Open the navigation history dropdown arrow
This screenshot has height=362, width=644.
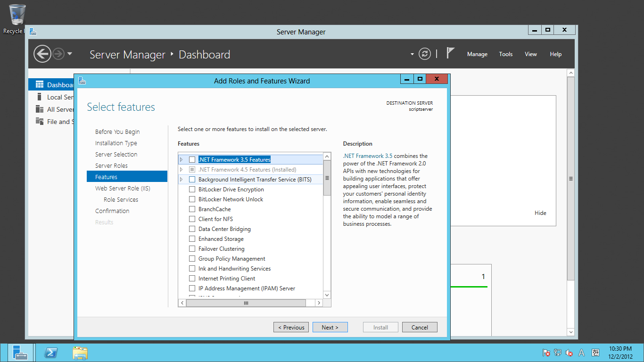[70, 54]
